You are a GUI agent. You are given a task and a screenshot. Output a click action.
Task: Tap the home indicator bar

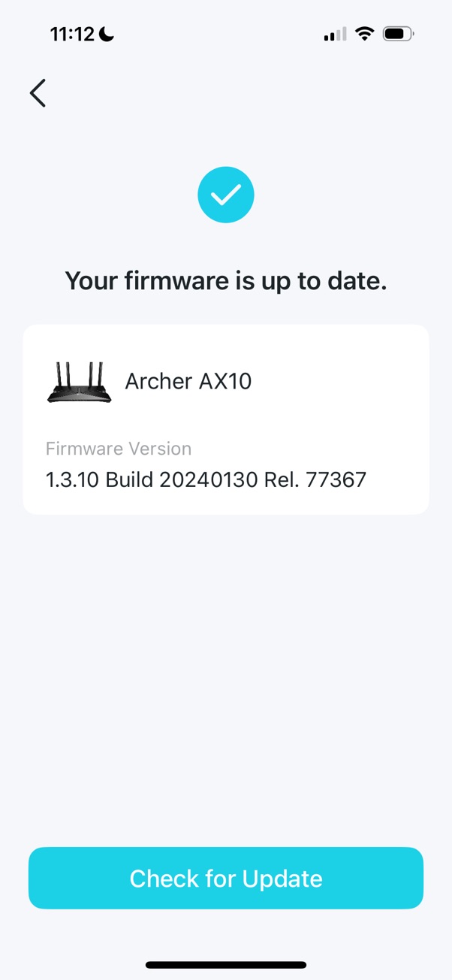click(226, 965)
